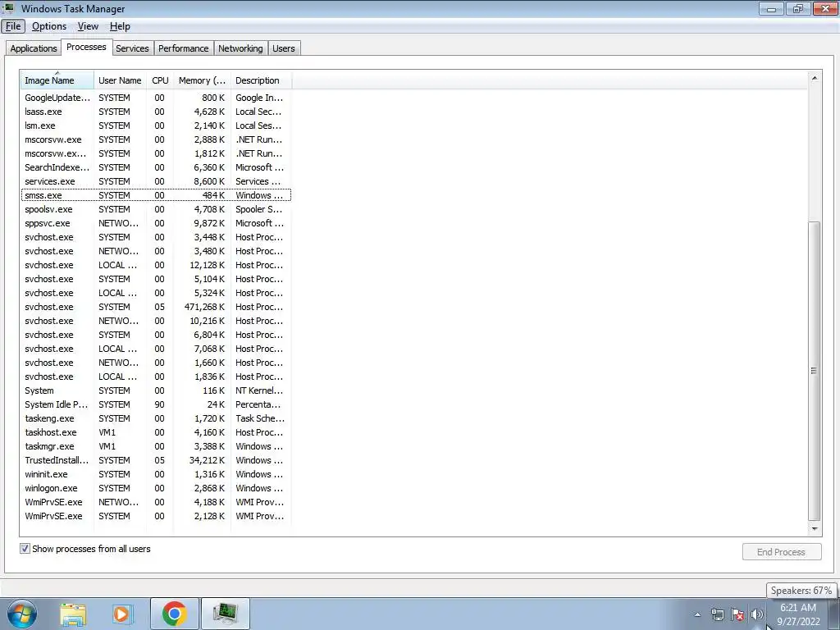Select the TrustedInstaller process row

click(x=156, y=460)
